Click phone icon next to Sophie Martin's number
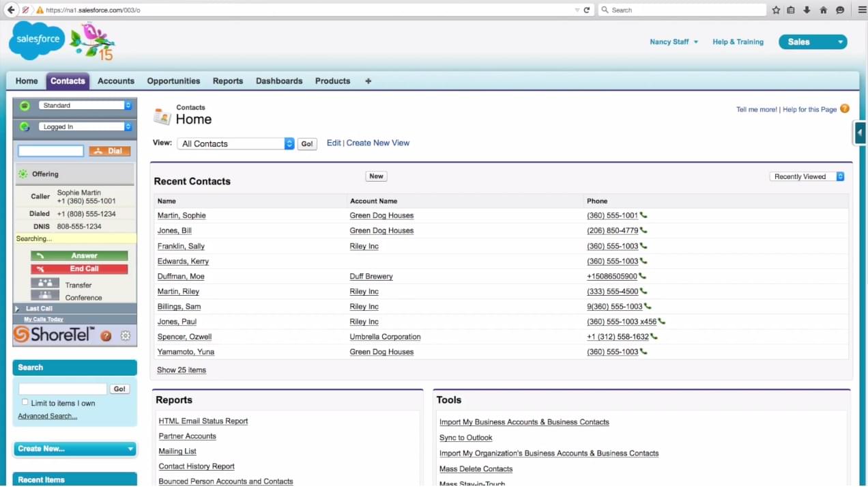Viewport: 868px width, 487px height. [x=643, y=215]
